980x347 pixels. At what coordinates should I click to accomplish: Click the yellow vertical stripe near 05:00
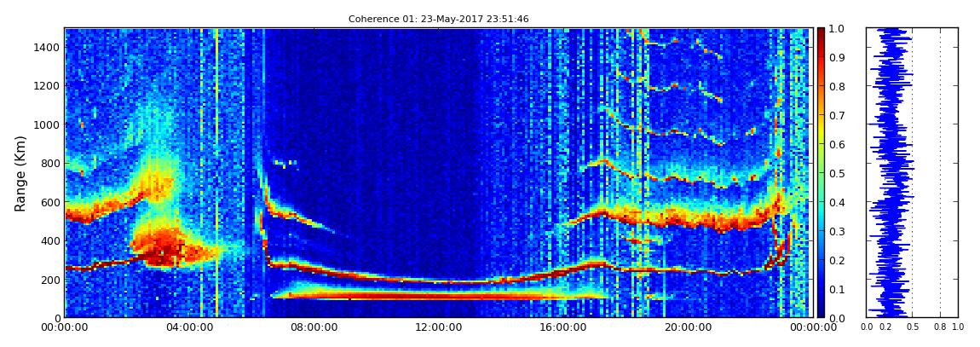click(x=216, y=172)
